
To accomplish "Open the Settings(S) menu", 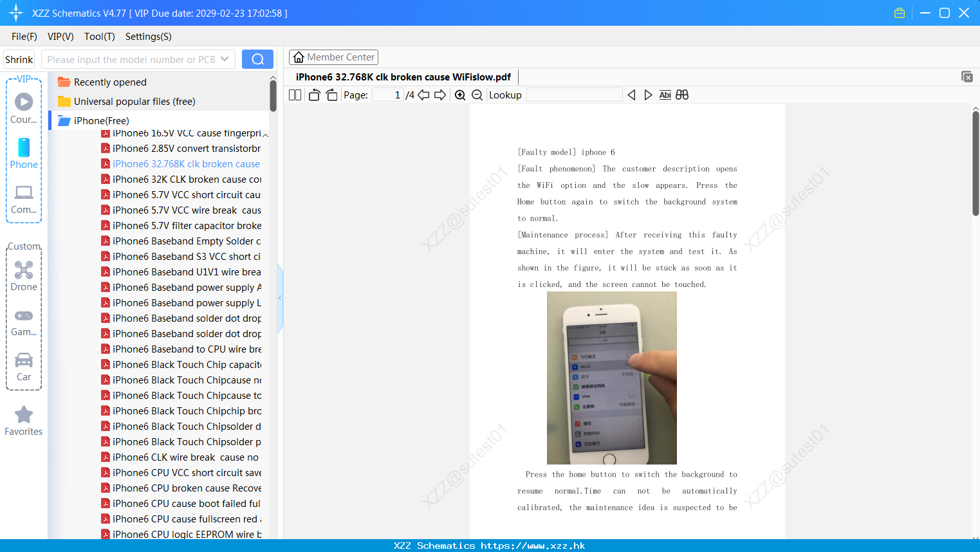I will [149, 37].
